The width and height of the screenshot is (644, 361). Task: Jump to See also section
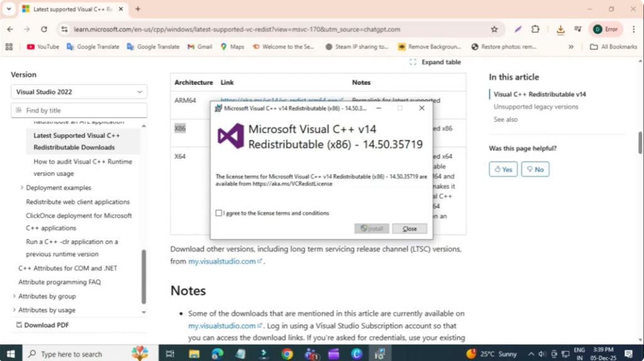pyautogui.click(x=506, y=119)
